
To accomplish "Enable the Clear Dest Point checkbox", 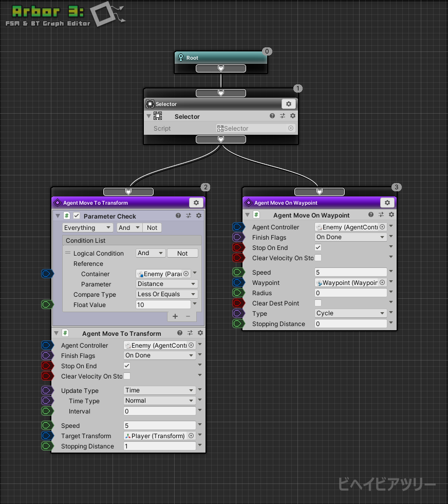I will 318,303.
